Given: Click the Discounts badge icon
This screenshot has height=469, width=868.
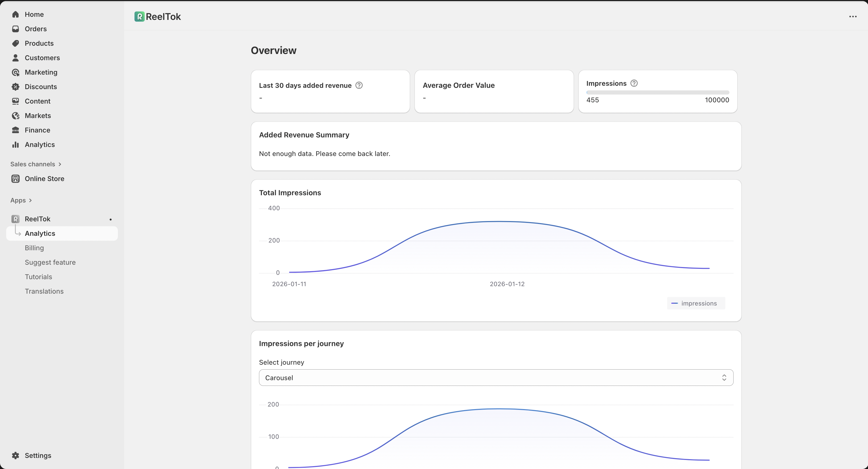Looking at the screenshot, I should 16,87.
